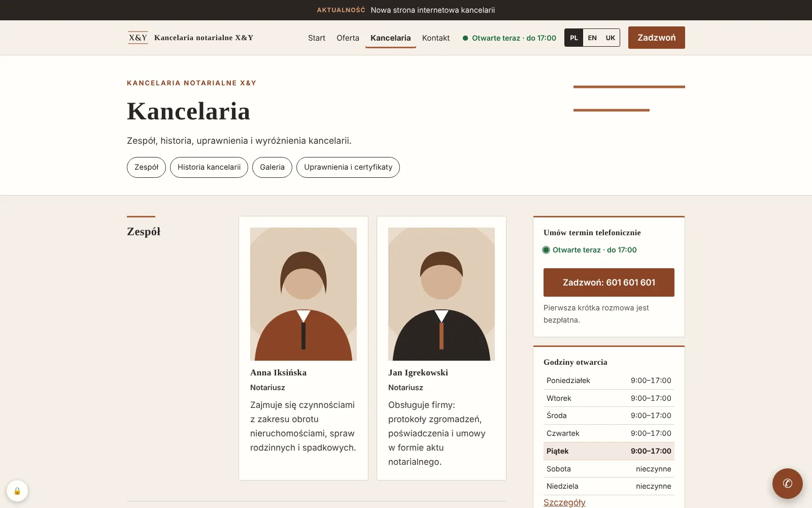812x508 pixels.
Task: Click the Zespół section heading
Action: [x=144, y=232]
